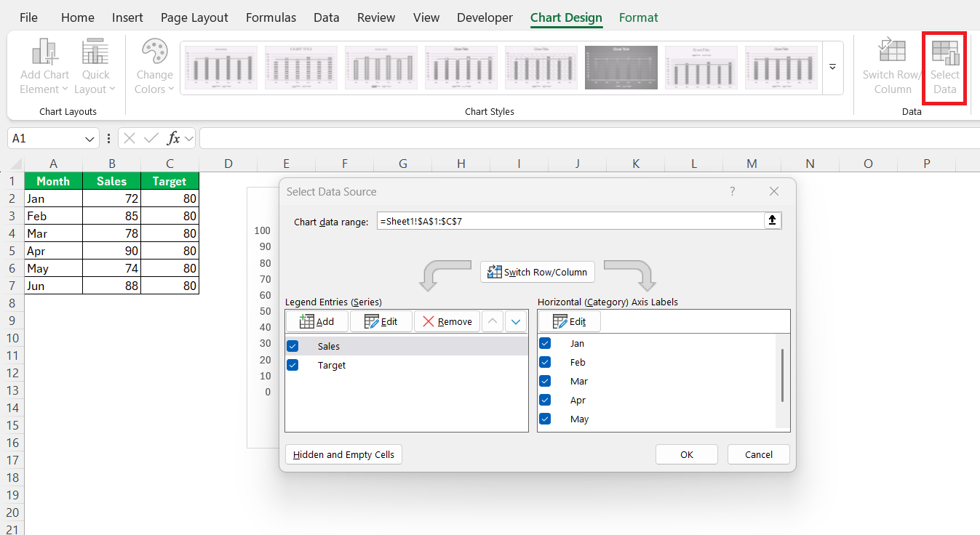Screen dimensions: 980x535
Task: Open the Name Box dropdown
Action: pyautogui.click(x=90, y=138)
